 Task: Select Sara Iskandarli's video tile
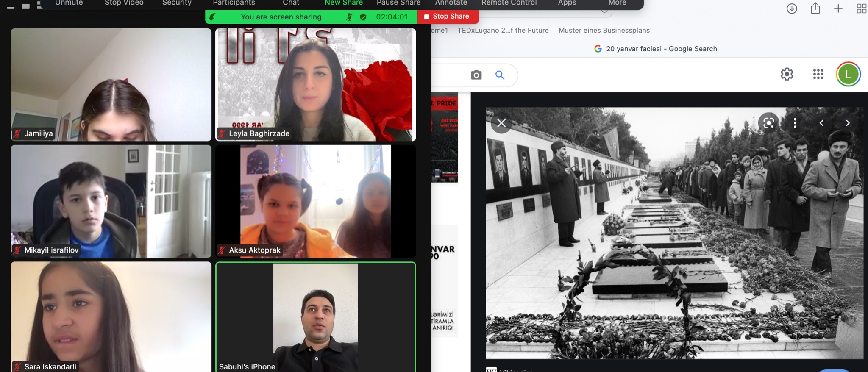(x=111, y=317)
